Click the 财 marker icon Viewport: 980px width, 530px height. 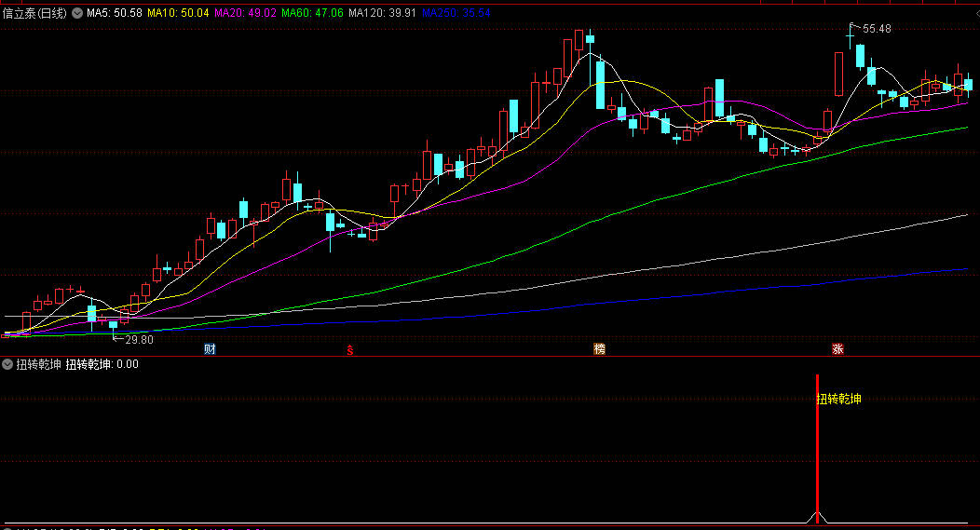click(x=210, y=348)
